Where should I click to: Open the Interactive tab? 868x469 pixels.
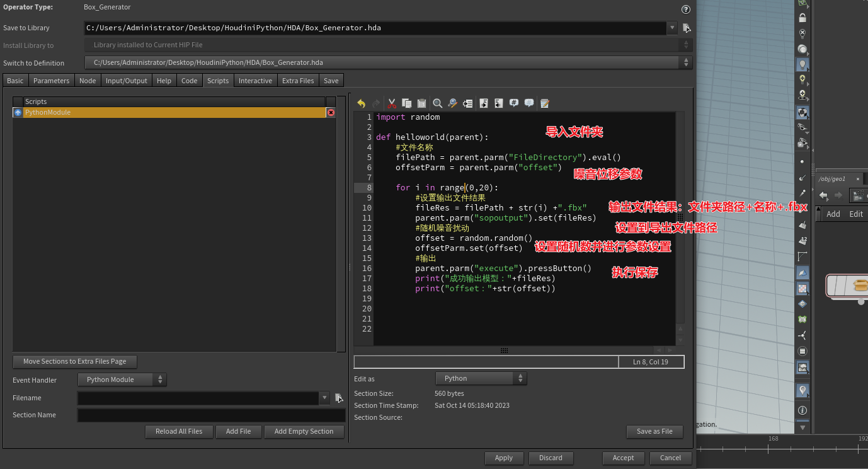[255, 80]
